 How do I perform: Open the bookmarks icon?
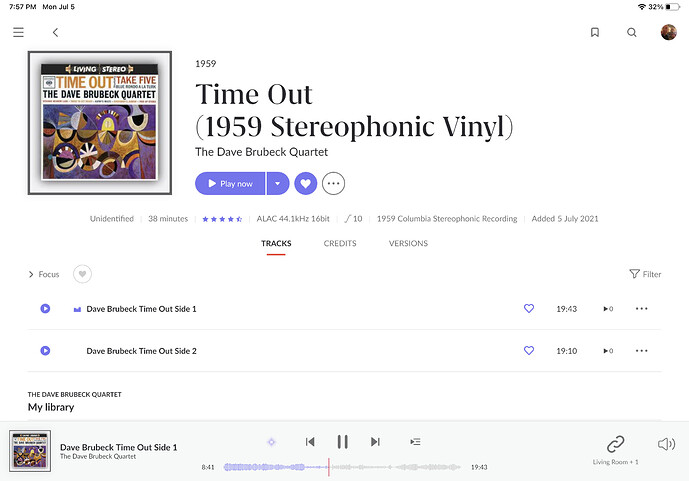click(595, 32)
